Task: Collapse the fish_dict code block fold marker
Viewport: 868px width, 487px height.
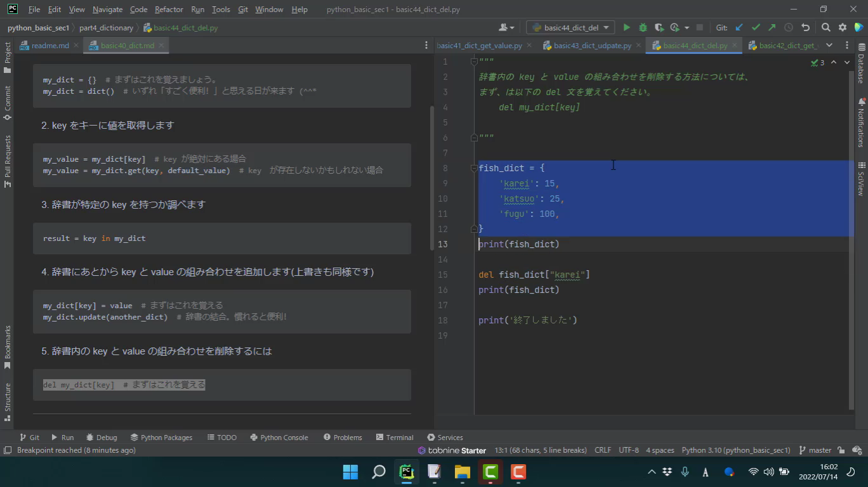Action: pos(474,168)
